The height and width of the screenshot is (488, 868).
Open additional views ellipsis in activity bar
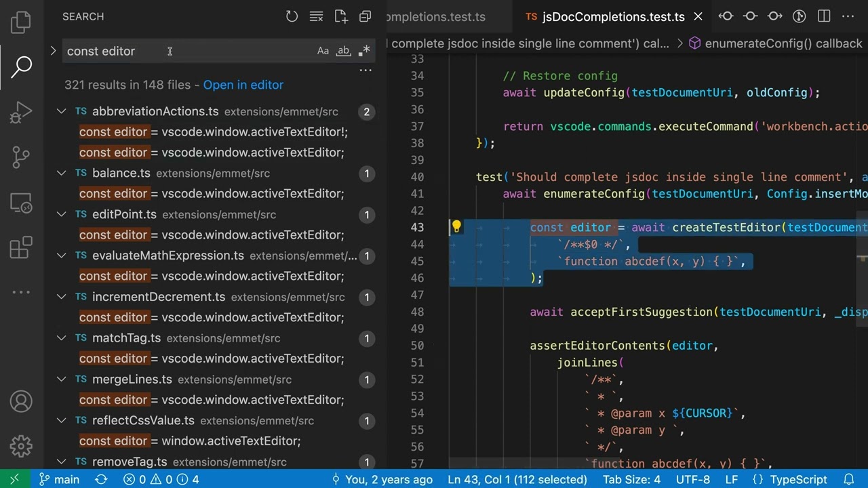click(x=21, y=292)
